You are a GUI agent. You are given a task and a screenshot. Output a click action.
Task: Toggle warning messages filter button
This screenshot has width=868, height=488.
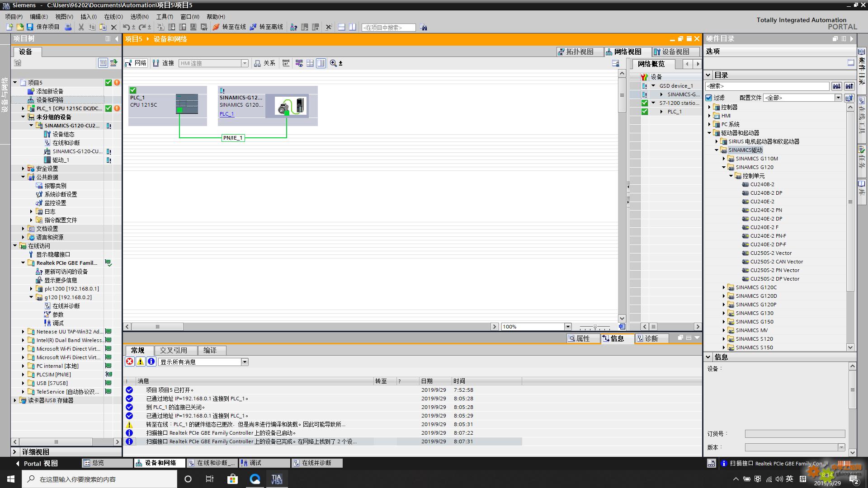tap(141, 361)
